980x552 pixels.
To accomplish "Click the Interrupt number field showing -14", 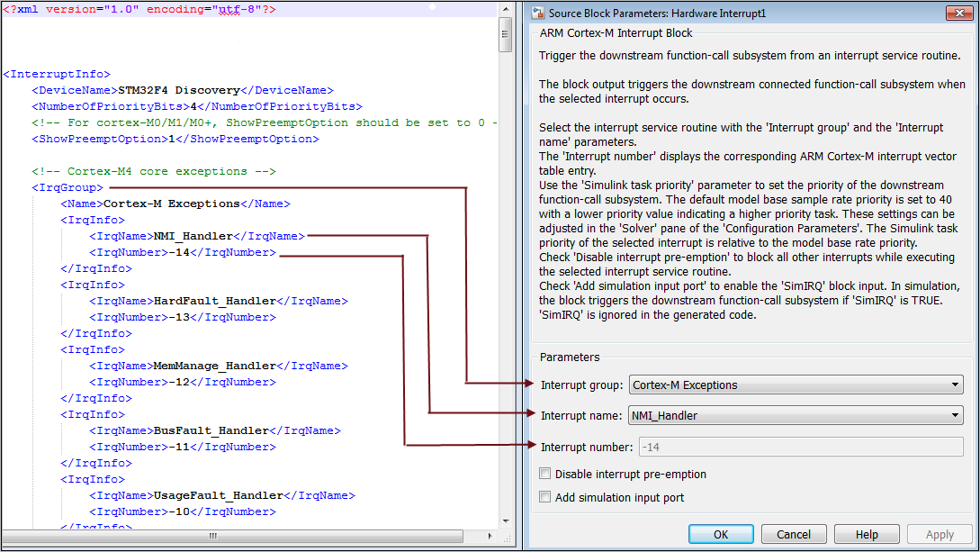I will pyautogui.click(x=800, y=447).
